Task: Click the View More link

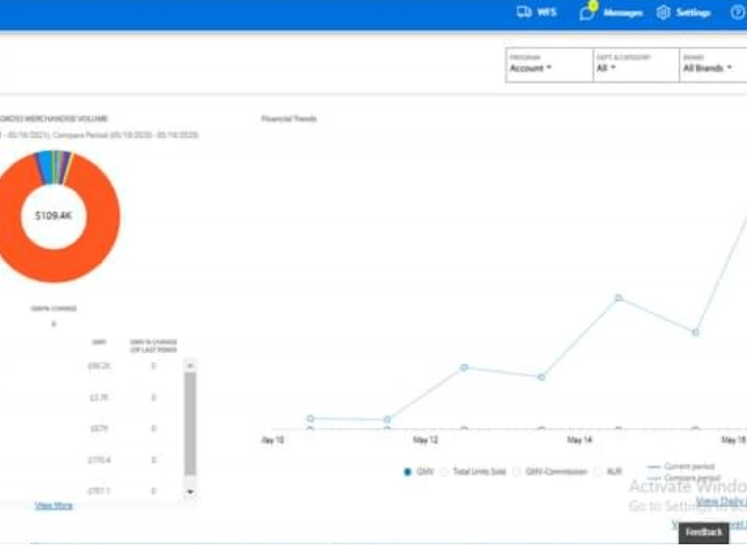Action: 54,505
